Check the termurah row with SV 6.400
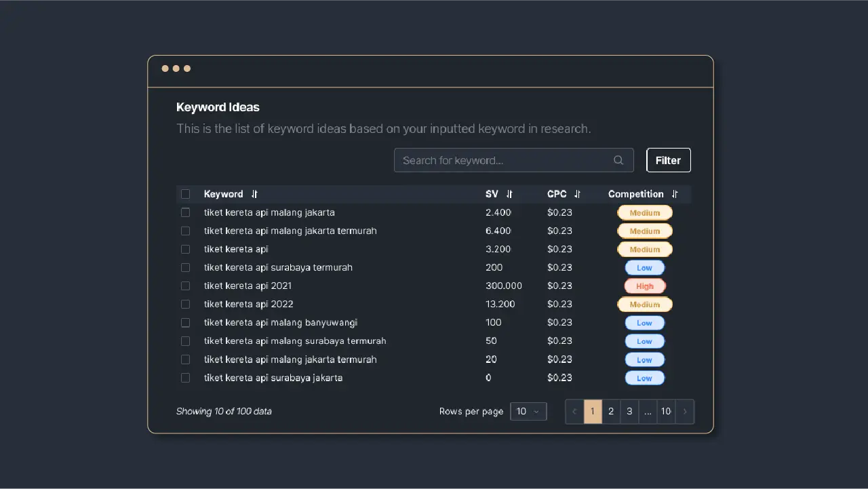This screenshot has height=489, width=868. [185, 231]
